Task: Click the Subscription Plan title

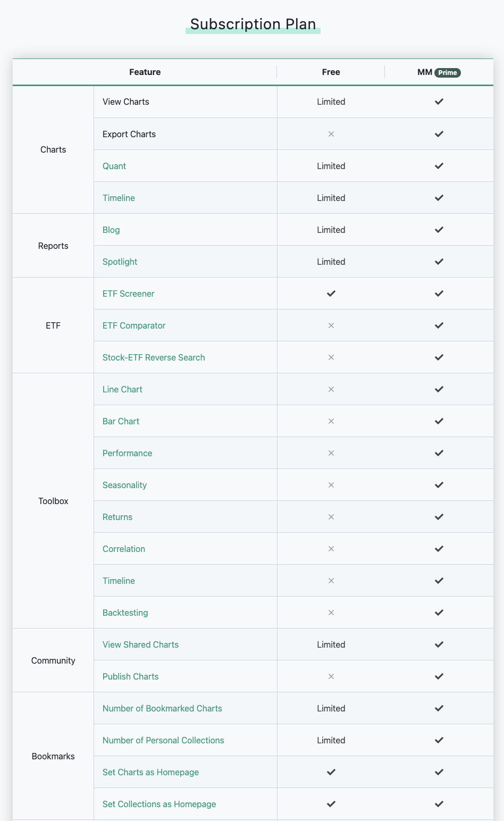Action: (x=253, y=24)
